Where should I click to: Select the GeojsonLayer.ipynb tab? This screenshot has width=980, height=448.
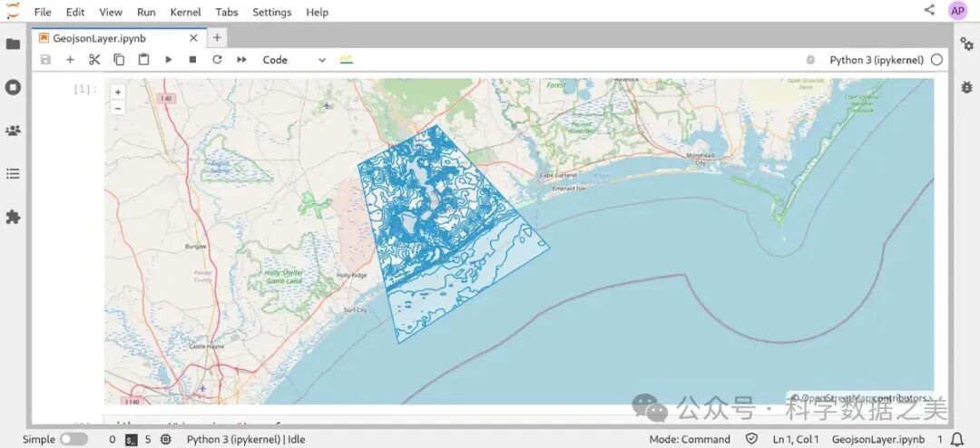(99, 38)
